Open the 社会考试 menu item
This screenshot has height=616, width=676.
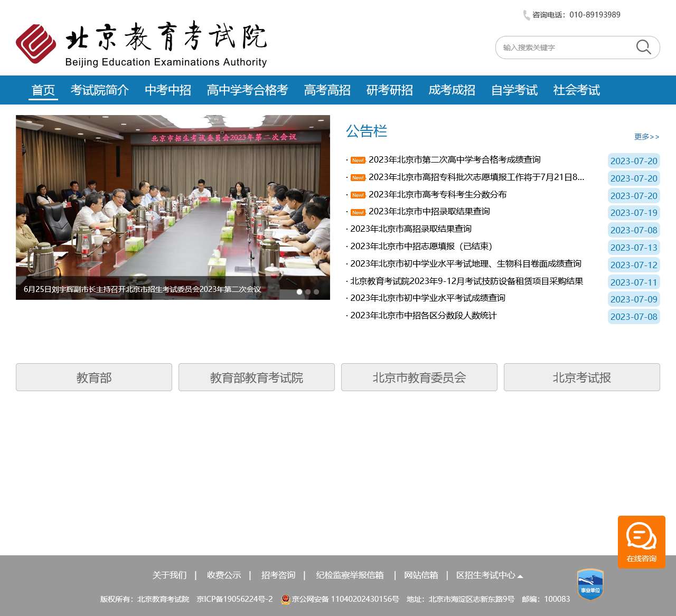point(577,90)
